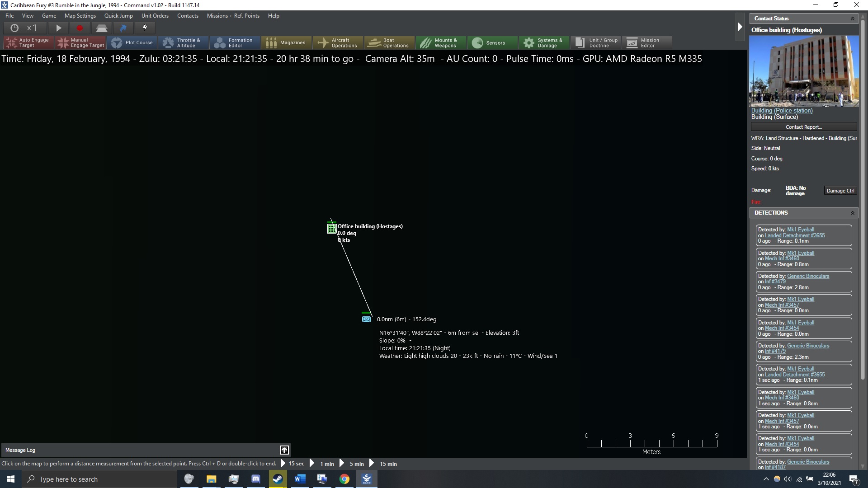
Task: Open the Building (Police station) link
Action: click(x=782, y=110)
